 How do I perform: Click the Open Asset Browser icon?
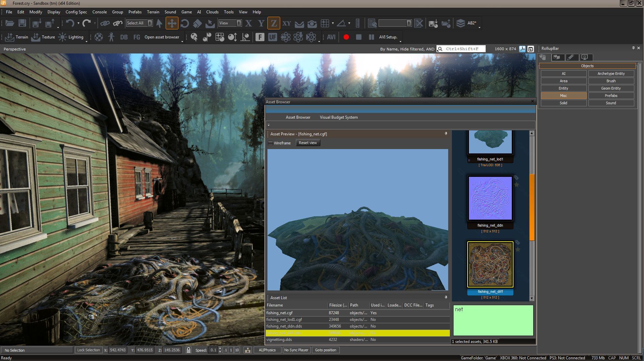(161, 37)
